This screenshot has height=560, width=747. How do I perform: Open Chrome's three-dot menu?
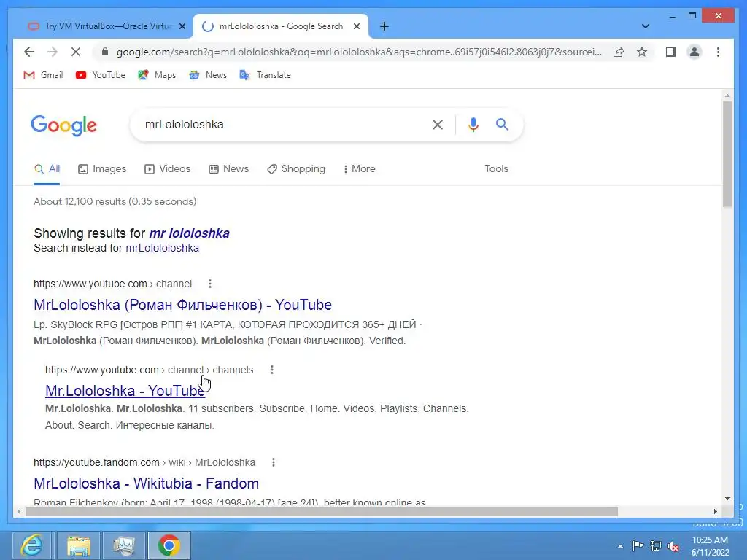(718, 52)
